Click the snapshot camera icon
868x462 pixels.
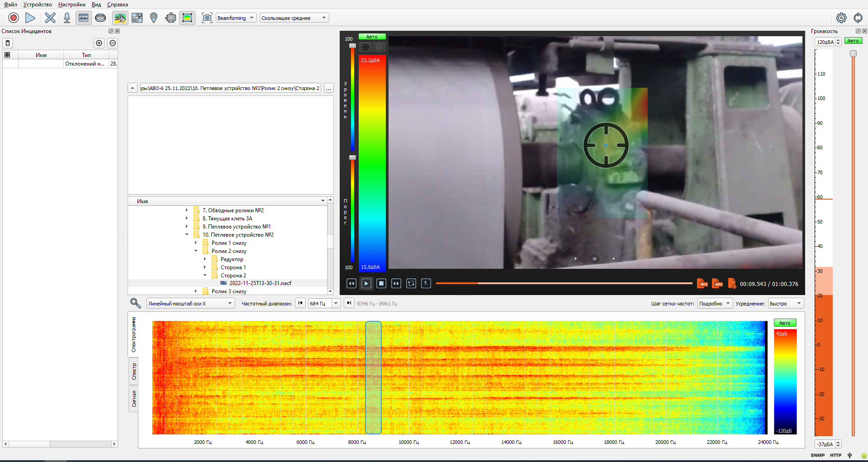pos(207,18)
